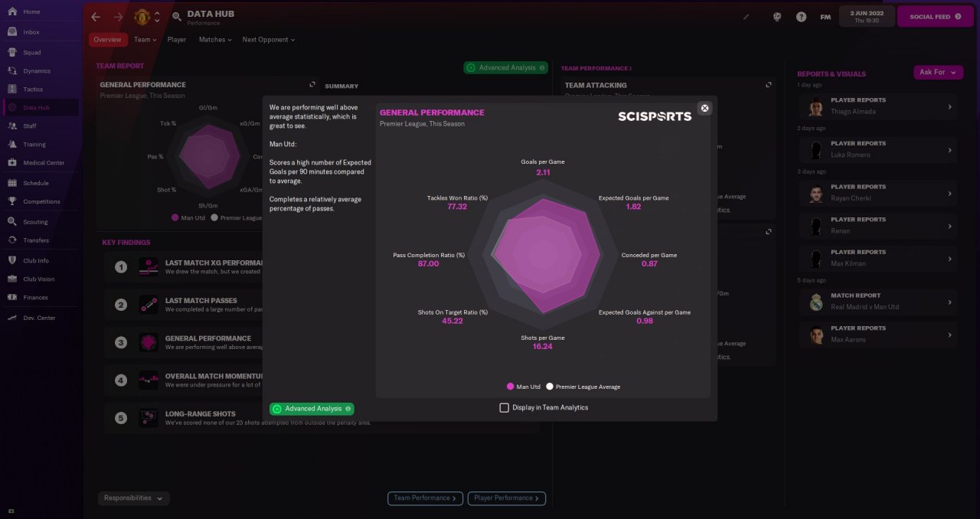
Task: Expand the General Performance panel icon
Action: click(312, 85)
